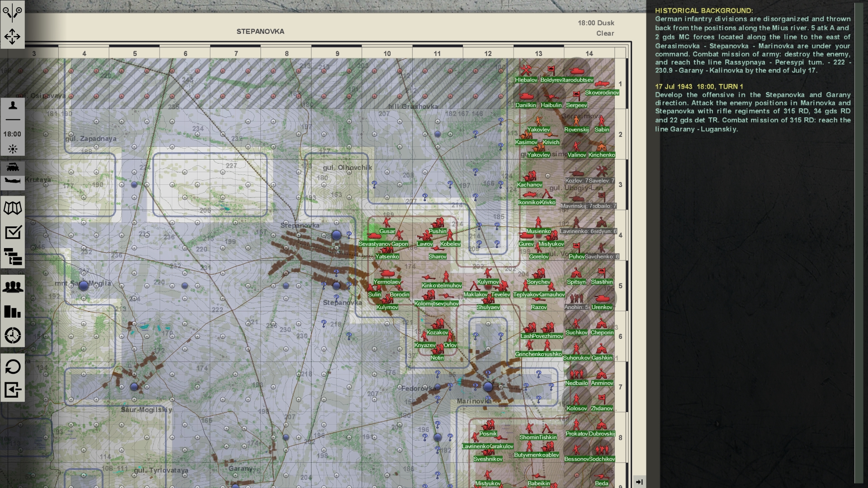Screen dimensions: 868x488
Task: Open the aviation support panel
Action: [x=13, y=181]
